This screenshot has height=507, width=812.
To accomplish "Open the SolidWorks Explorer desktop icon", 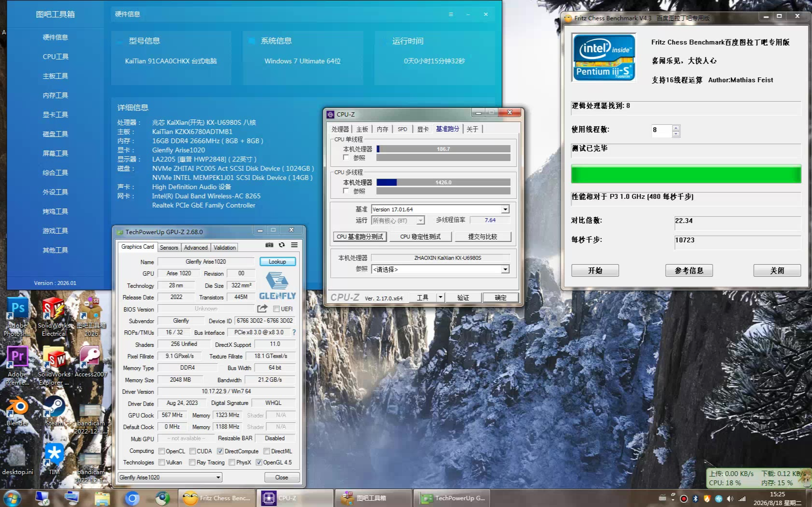I will click(54, 366).
